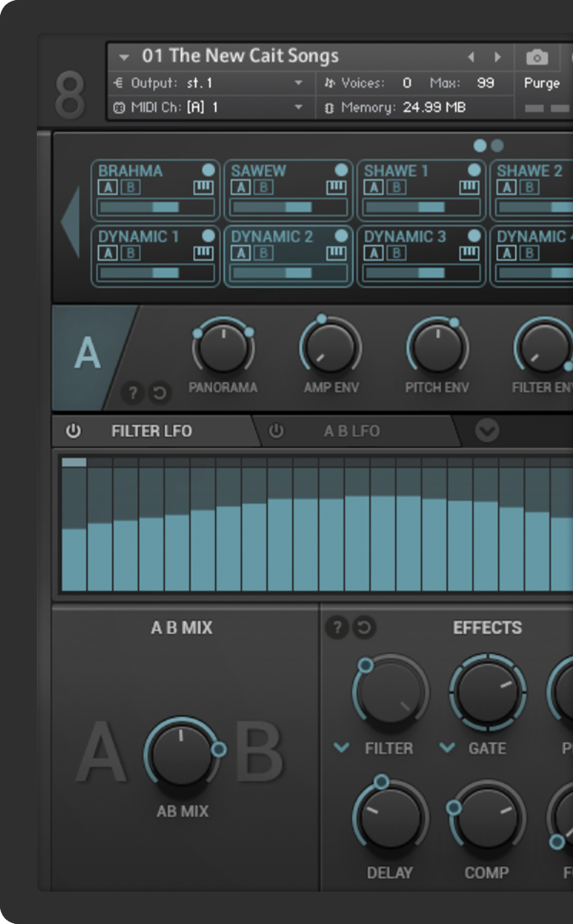
Task: Click the reset icon in EFFECTS panel
Action: pos(364,628)
